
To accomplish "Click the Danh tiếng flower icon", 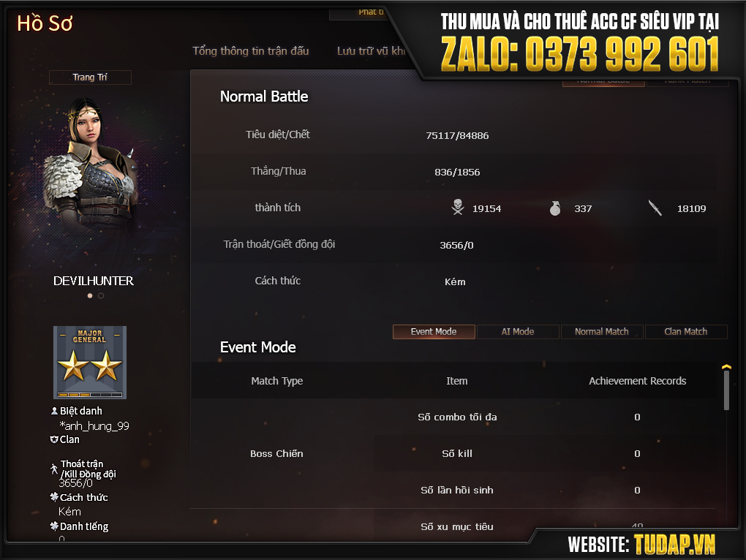I will (54, 526).
